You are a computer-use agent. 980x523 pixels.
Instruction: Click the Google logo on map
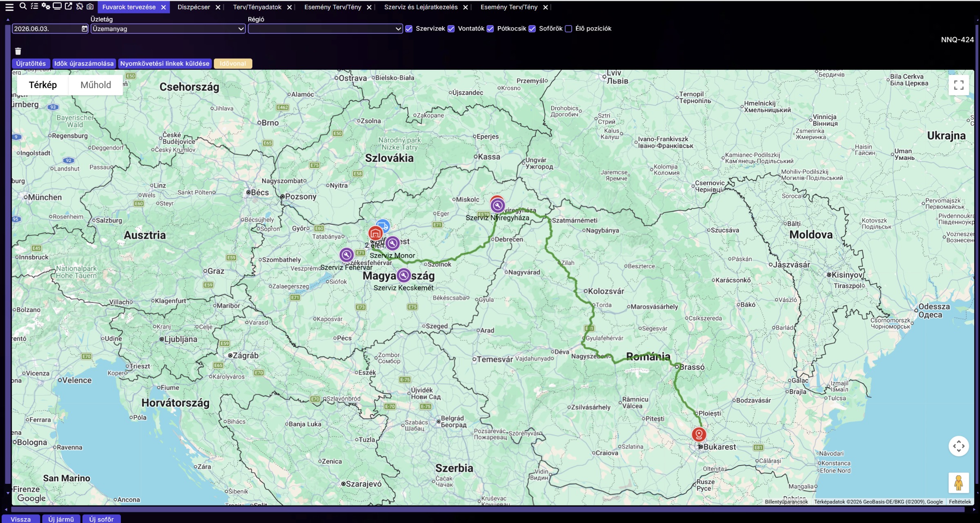[x=31, y=498]
